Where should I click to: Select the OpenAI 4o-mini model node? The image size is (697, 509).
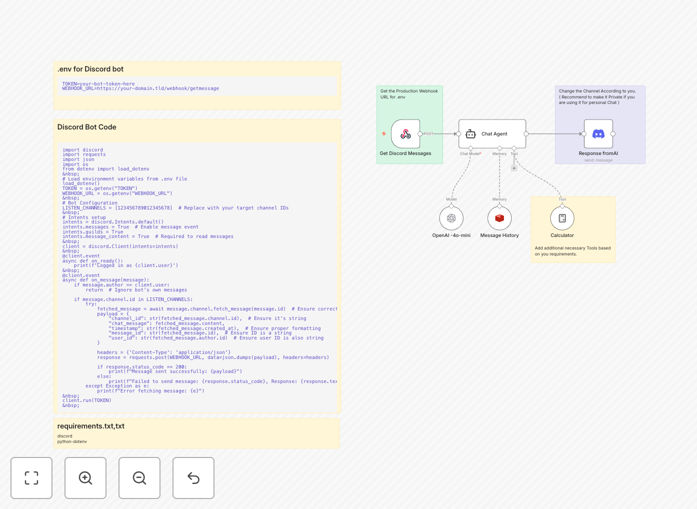coord(451,218)
